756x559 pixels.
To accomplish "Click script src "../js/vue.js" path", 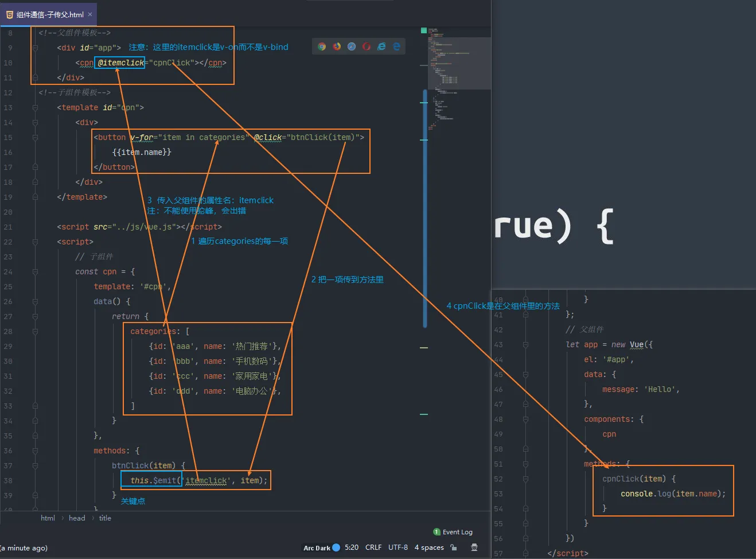I will click(x=144, y=227).
